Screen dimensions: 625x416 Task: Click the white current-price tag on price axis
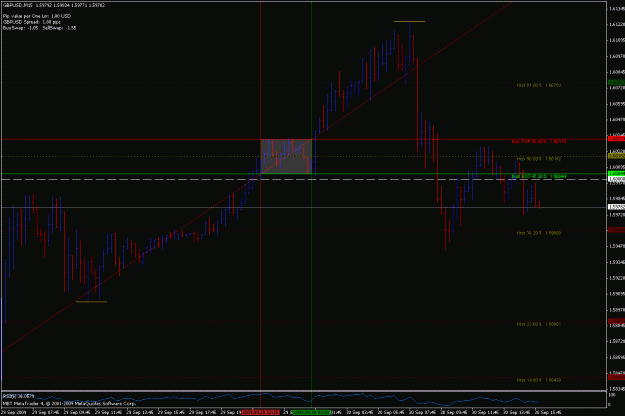pos(616,207)
